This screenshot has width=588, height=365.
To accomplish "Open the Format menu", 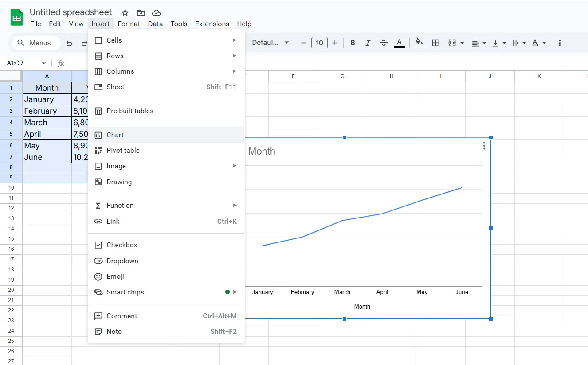I will point(129,24).
